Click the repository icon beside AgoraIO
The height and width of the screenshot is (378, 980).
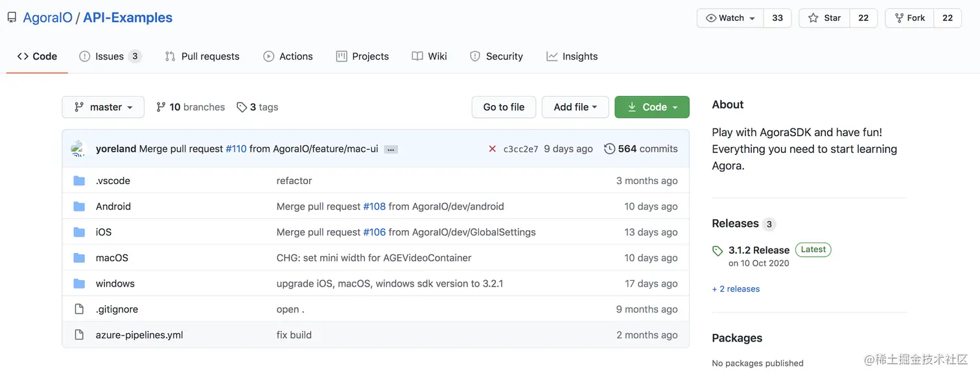tap(12, 18)
